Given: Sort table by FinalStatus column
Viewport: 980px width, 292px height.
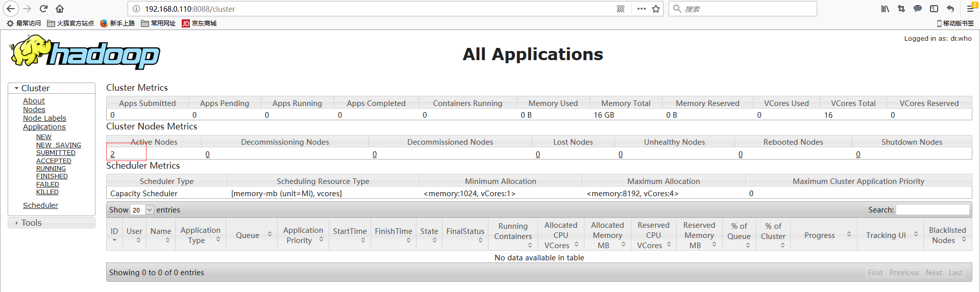Looking at the screenshot, I should (x=465, y=235).
